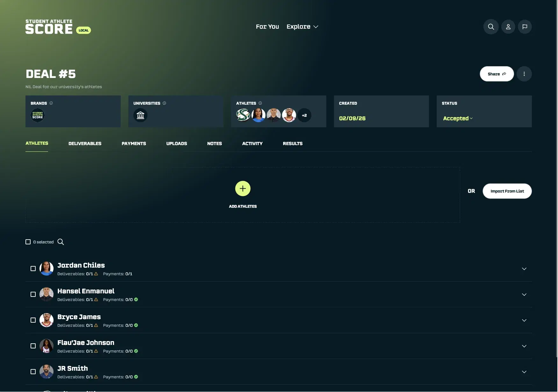Check the JR Smith checkbox
The width and height of the screenshot is (558, 392).
tap(33, 372)
